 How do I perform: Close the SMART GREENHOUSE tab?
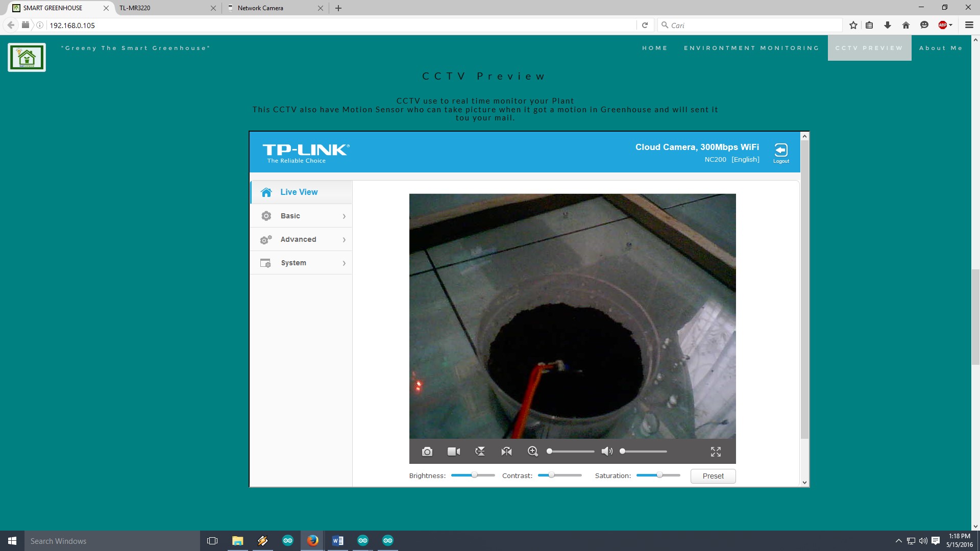[106, 8]
